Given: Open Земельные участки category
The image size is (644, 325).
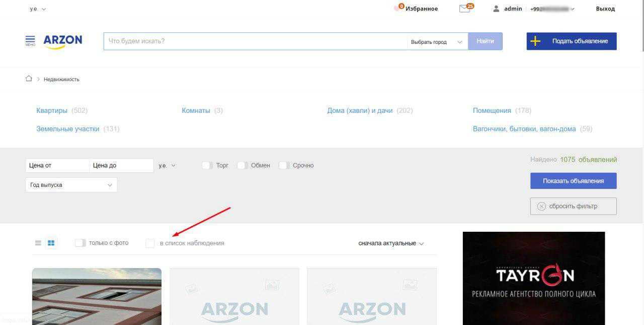Looking at the screenshot, I should pyautogui.click(x=67, y=128).
